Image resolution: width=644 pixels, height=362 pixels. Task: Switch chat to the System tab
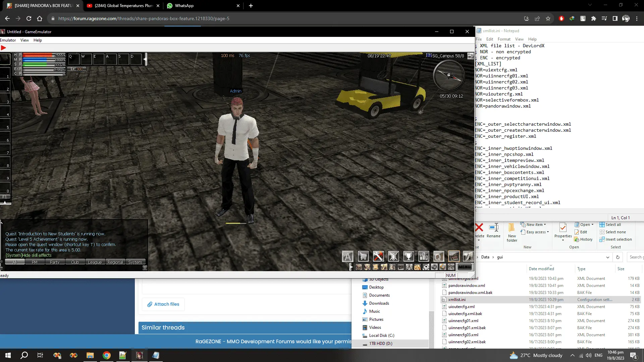click(x=135, y=262)
